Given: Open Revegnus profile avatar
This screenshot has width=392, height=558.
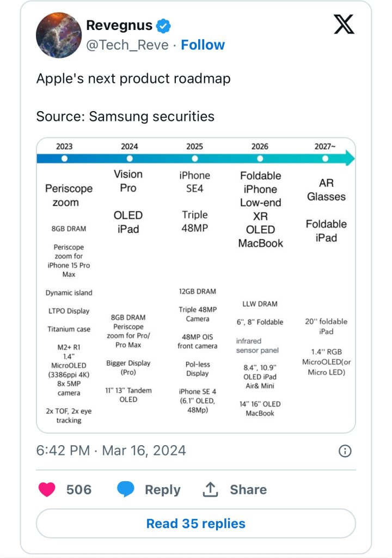Looking at the screenshot, I should (x=59, y=35).
